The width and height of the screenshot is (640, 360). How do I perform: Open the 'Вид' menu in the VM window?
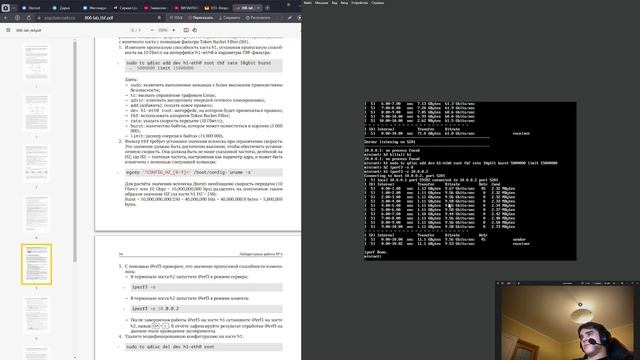[334, 3]
